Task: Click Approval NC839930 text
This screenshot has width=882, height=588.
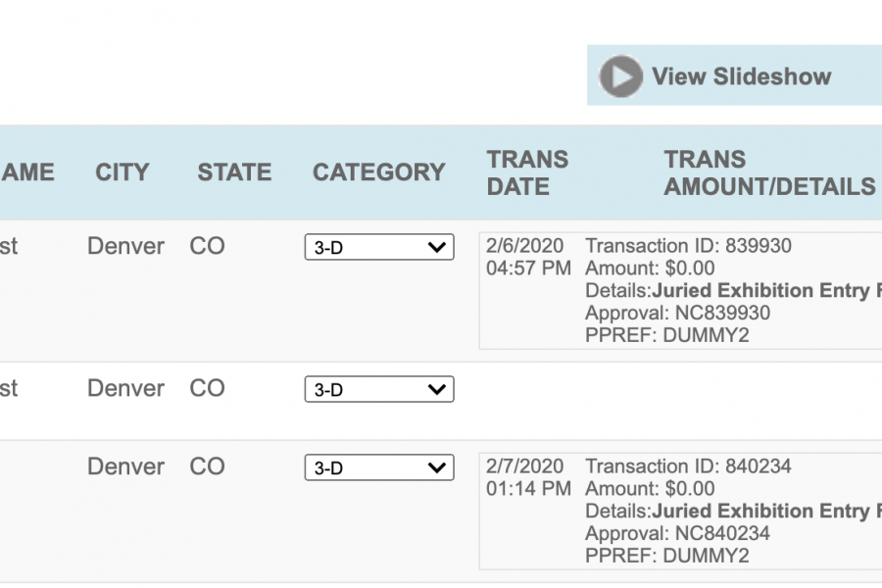Action: (x=678, y=313)
